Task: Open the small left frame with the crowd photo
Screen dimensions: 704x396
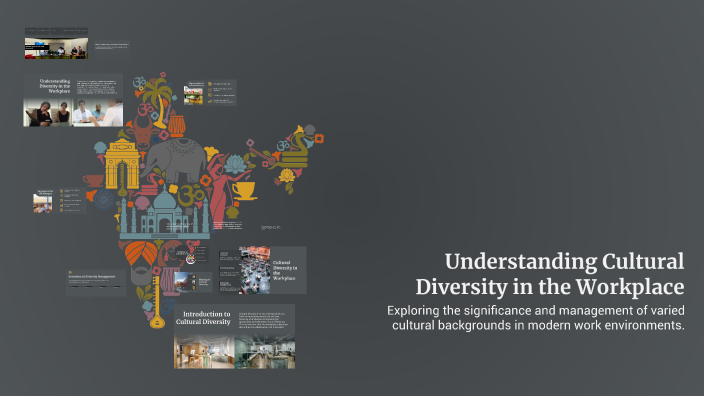Action: (59, 200)
